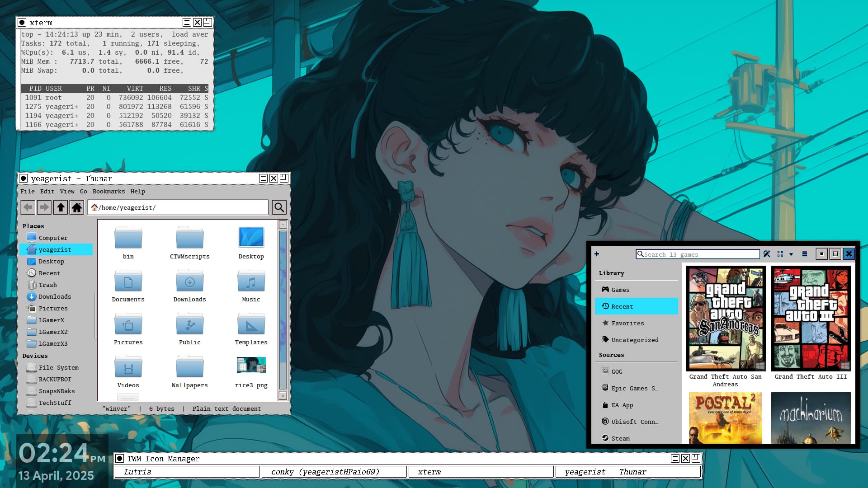
Task: Select Computer in Thunar Places
Action: tap(57, 238)
